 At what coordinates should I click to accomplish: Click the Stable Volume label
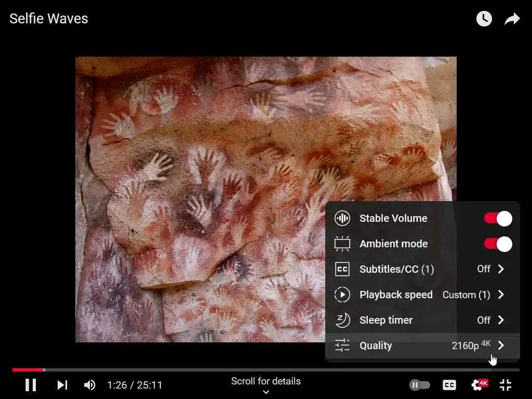coord(393,218)
